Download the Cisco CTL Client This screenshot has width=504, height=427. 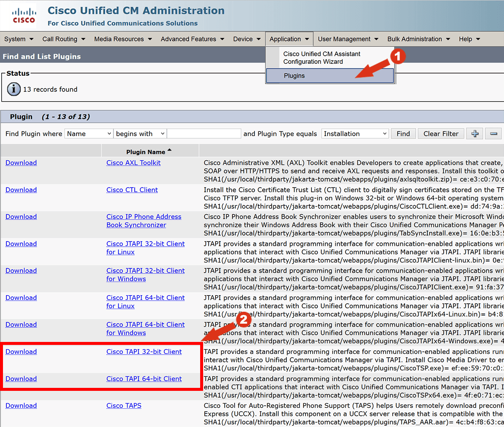point(21,190)
